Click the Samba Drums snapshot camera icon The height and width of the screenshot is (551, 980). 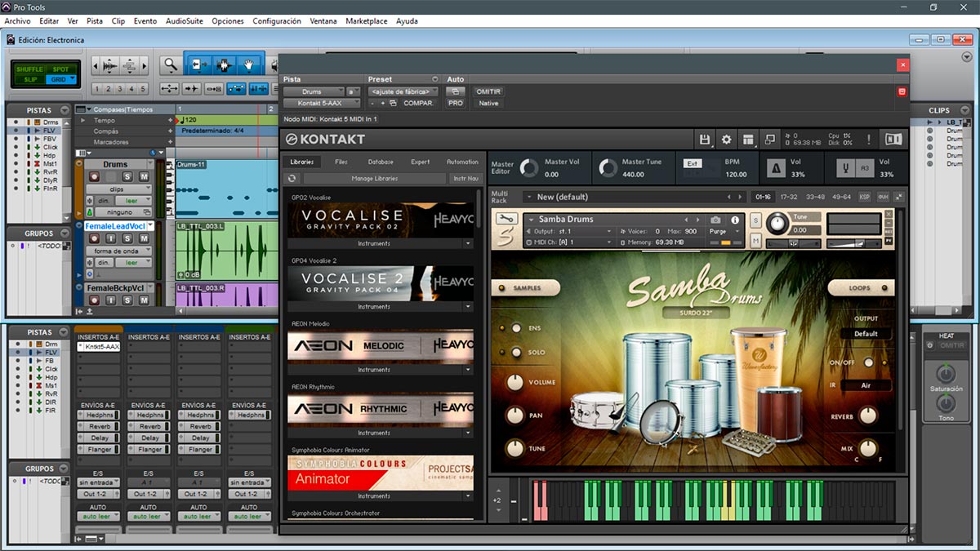pos(715,220)
